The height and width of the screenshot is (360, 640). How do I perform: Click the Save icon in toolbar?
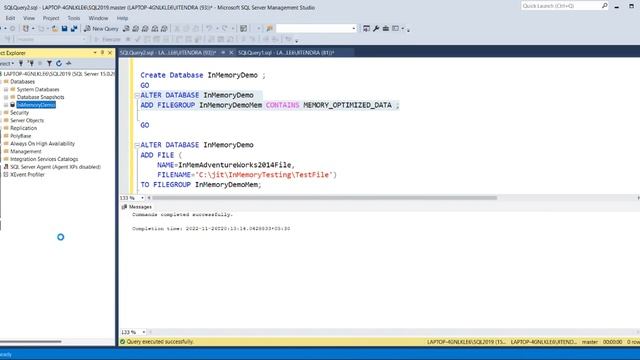(x=64, y=29)
